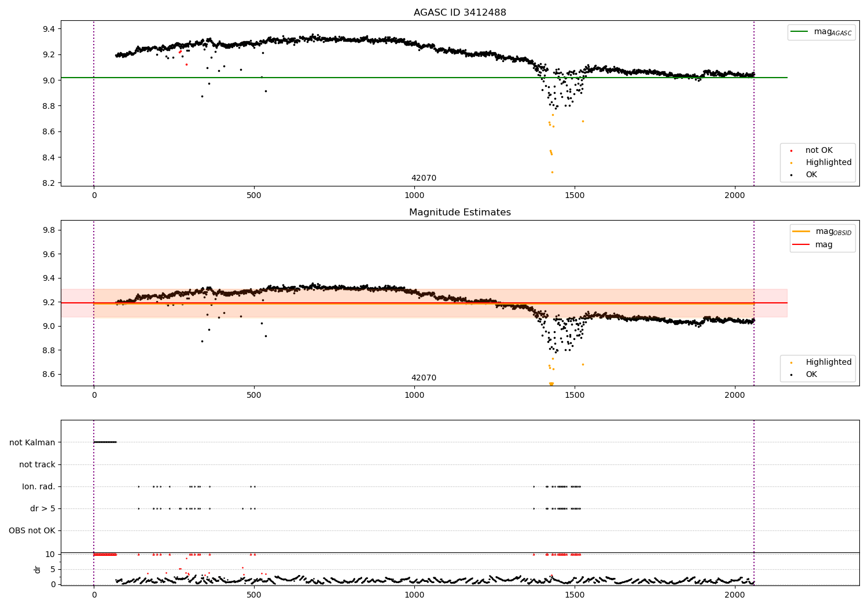This screenshot has height=608, width=868.
Task: Click the red dot marker beside 'not OK' legend
Action: coord(791,151)
